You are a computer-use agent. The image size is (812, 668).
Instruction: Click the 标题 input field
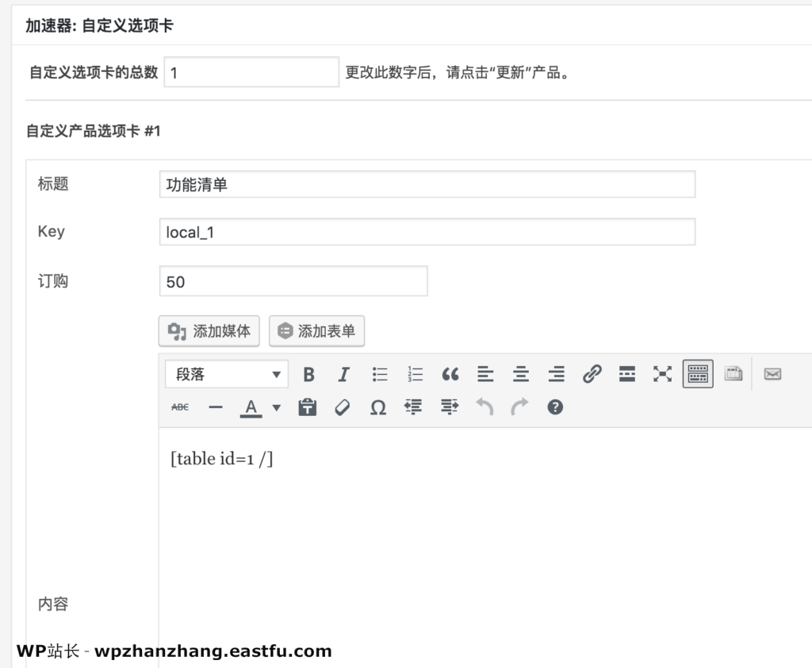point(427,185)
